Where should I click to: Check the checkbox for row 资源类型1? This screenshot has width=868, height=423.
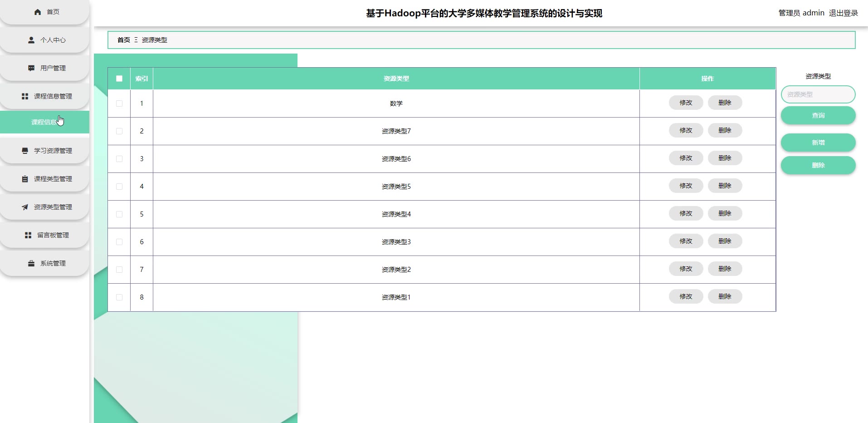coord(119,297)
